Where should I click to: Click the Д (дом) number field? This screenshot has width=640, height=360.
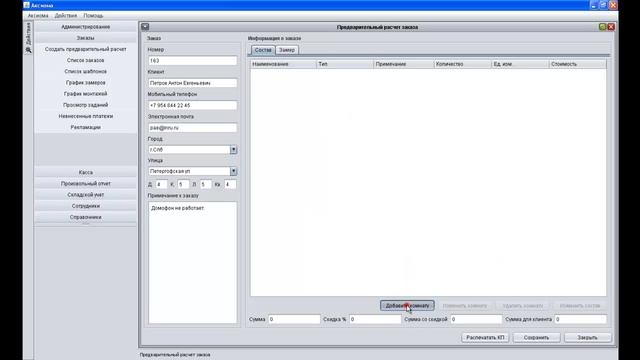161,184
